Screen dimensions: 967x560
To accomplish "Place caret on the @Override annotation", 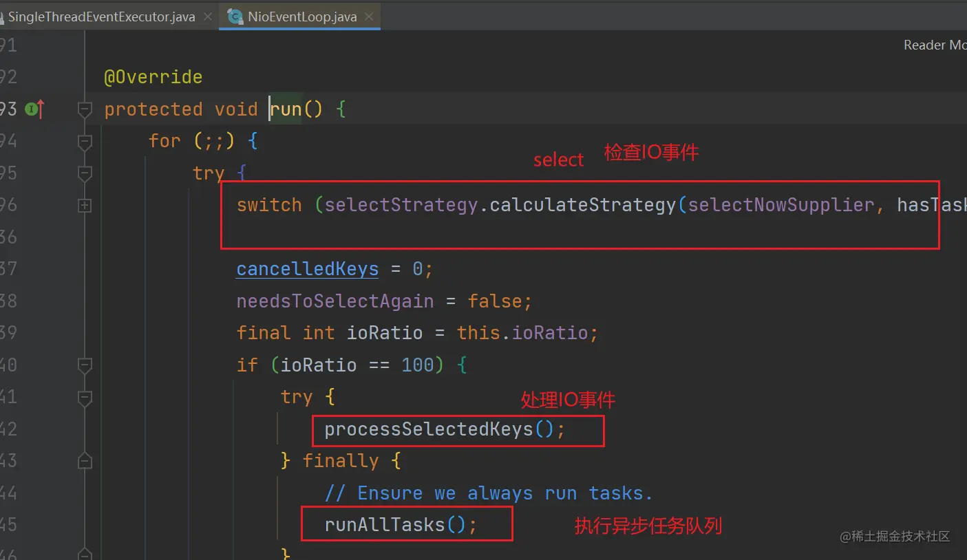I will pos(153,77).
